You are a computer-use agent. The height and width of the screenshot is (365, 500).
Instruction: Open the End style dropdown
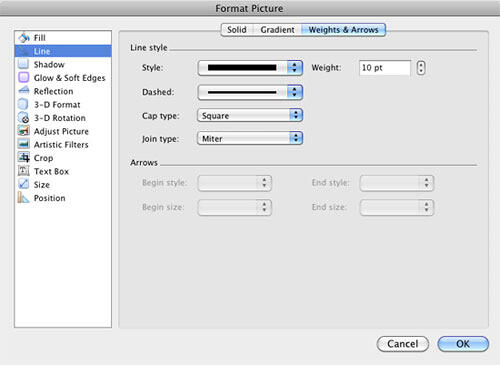pos(397,183)
